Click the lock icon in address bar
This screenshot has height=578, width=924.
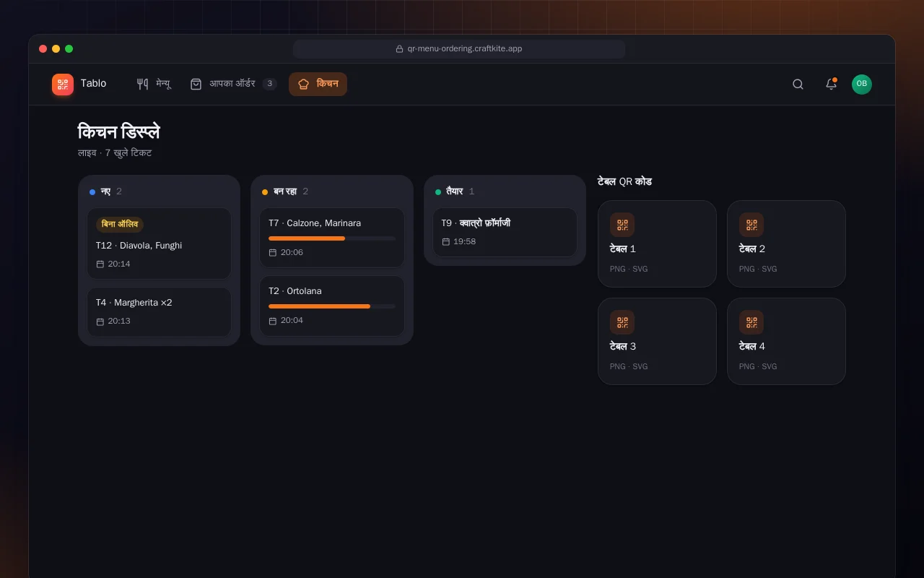click(x=399, y=49)
